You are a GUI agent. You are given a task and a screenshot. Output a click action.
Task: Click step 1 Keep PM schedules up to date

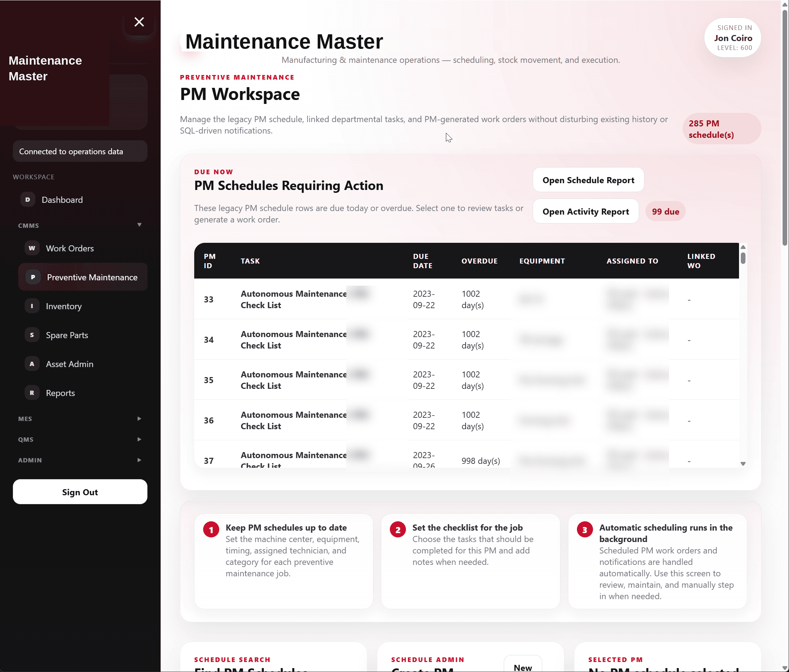pos(284,561)
